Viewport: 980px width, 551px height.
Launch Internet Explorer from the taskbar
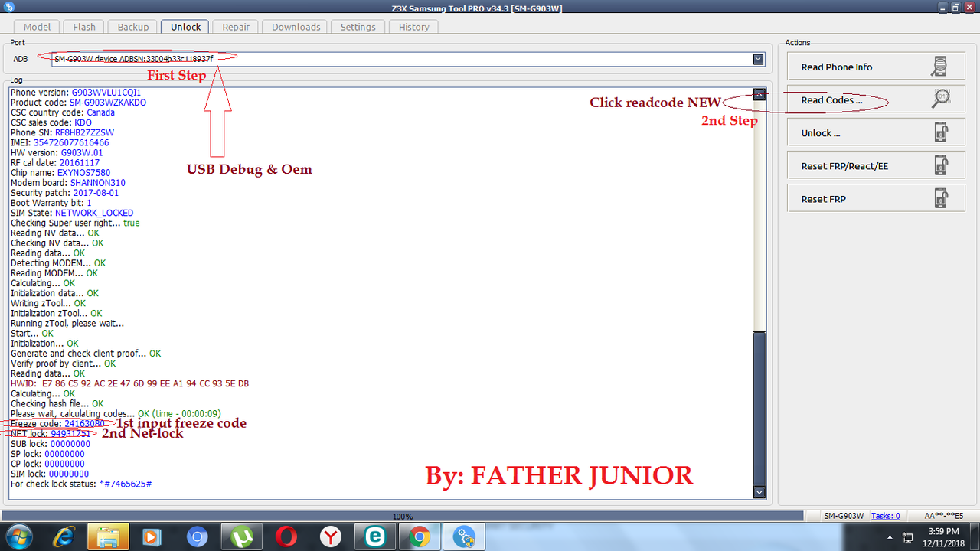tap(64, 537)
